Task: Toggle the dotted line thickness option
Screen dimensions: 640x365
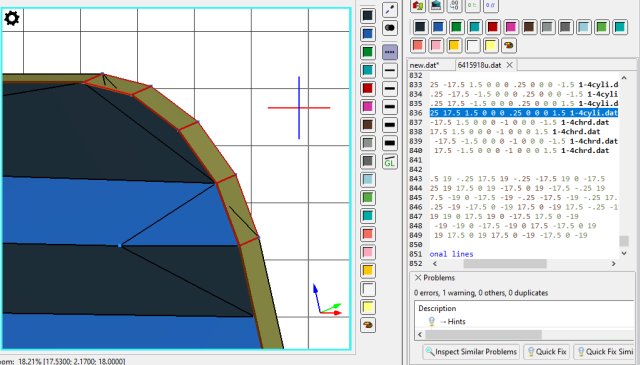Action: pos(390,52)
